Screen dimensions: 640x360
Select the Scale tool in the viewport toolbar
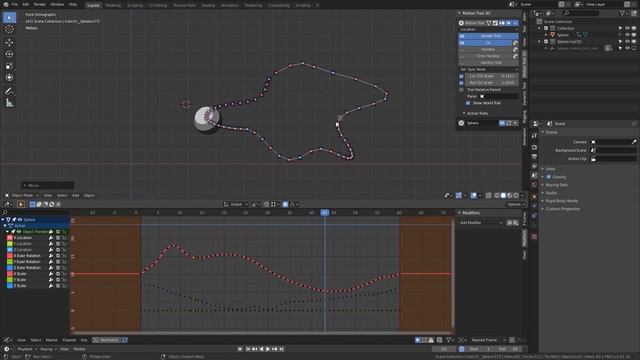click(x=9, y=66)
